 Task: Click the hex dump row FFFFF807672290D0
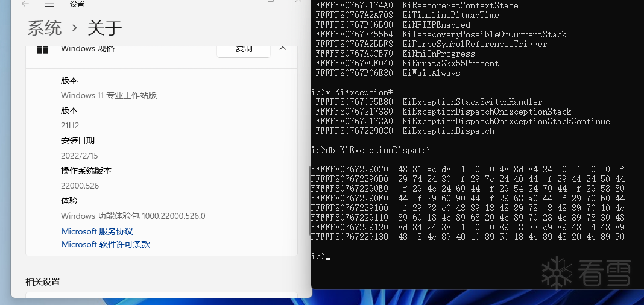click(x=468, y=179)
